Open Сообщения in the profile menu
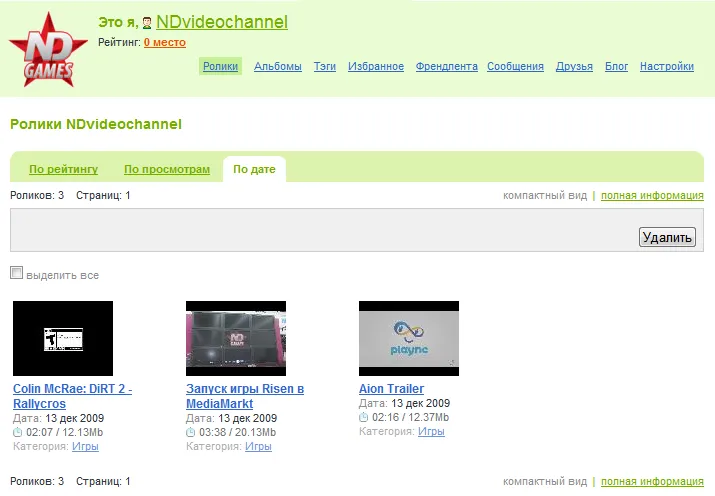 coord(515,66)
